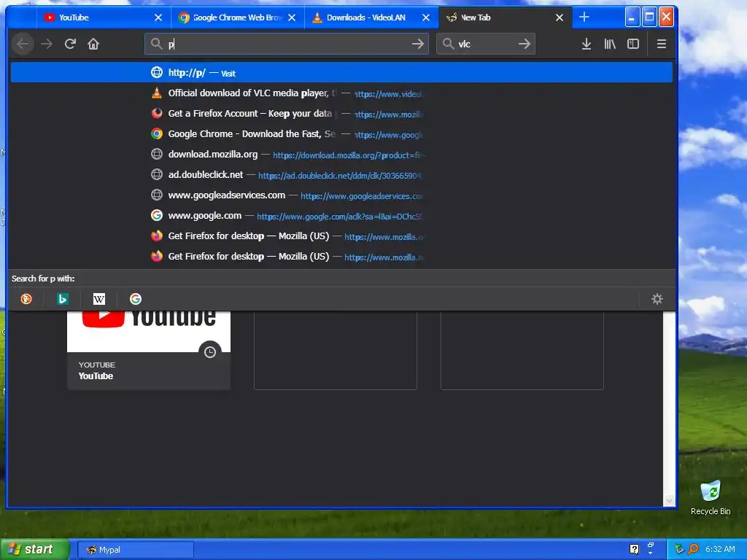
Task: Open the Downloads toolbar icon
Action: click(x=587, y=44)
